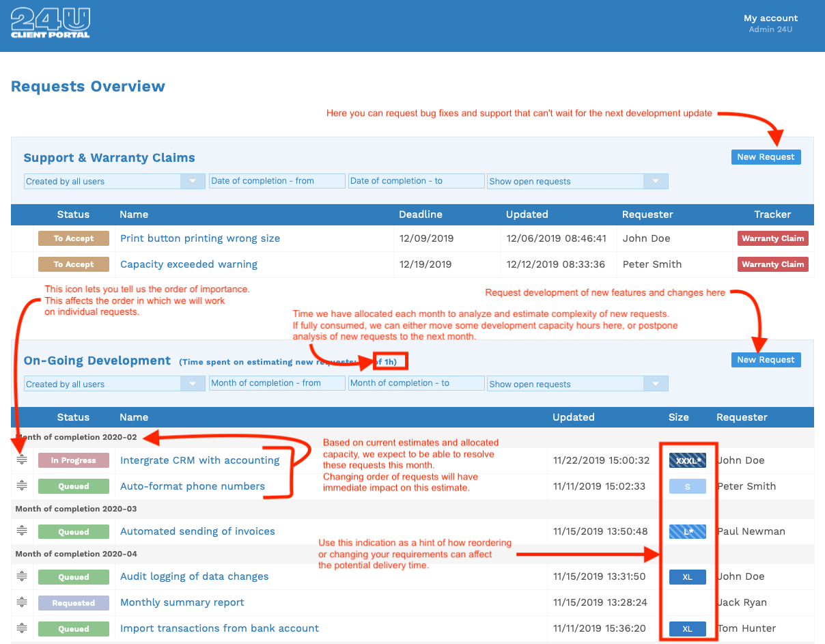The image size is (825, 644).
Task: Open 'Created by all users' dropdown in Support & Warranty Claims
Action: point(115,181)
